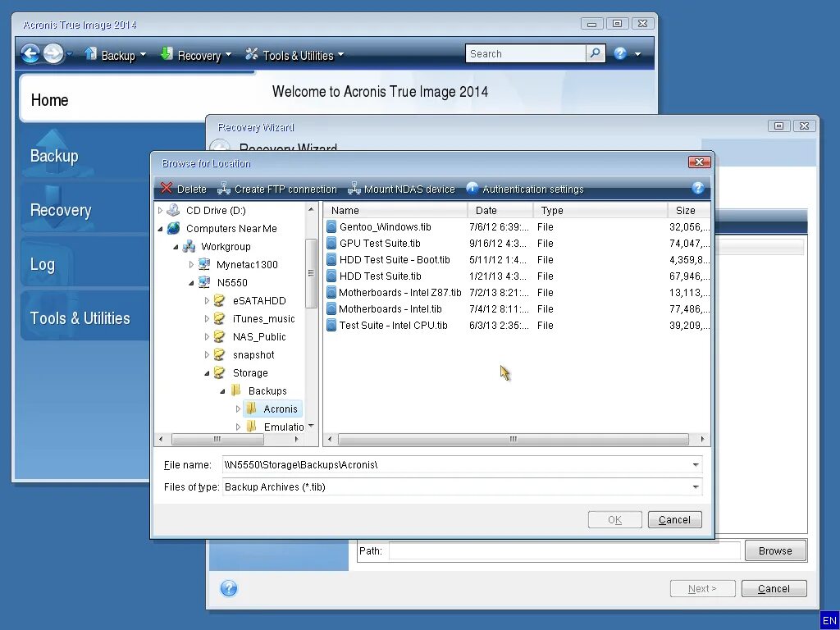Select snapshot share in tree

[253, 355]
